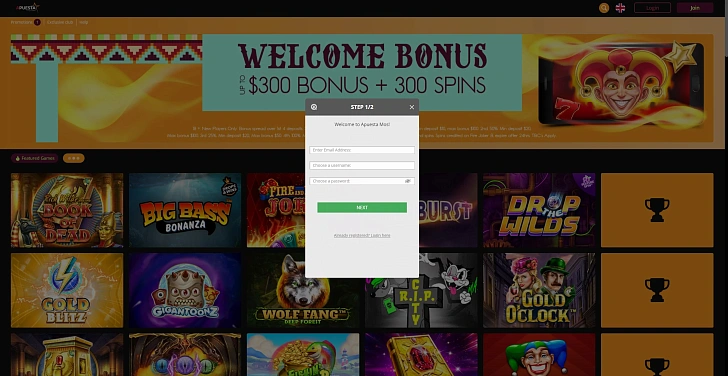Open the UK flag language selector

click(620, 8)
